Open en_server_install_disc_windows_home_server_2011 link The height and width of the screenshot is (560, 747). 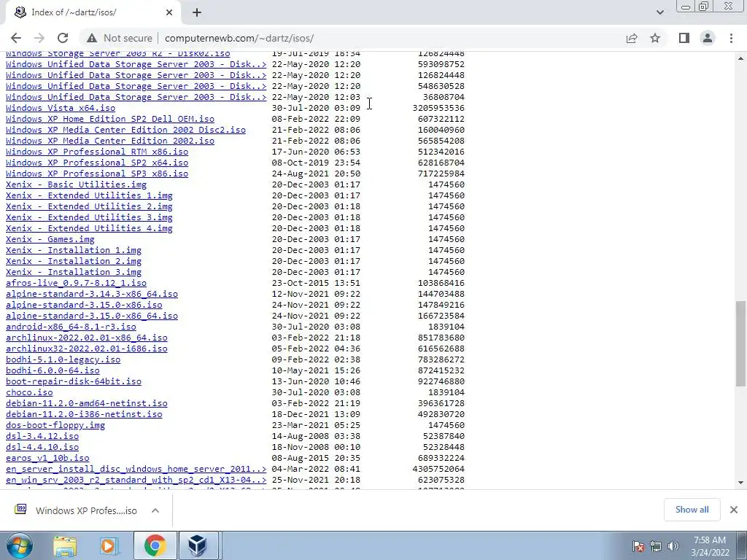[x=136, y=470]
